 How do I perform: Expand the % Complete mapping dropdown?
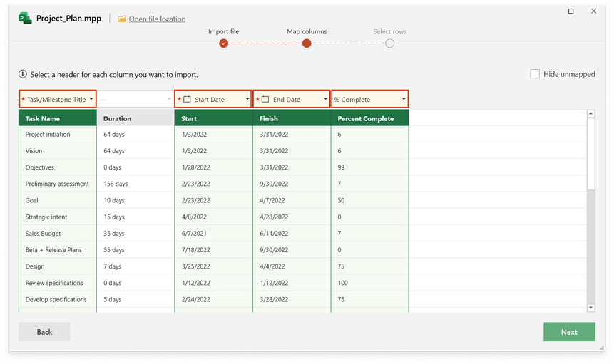[404, 100]
